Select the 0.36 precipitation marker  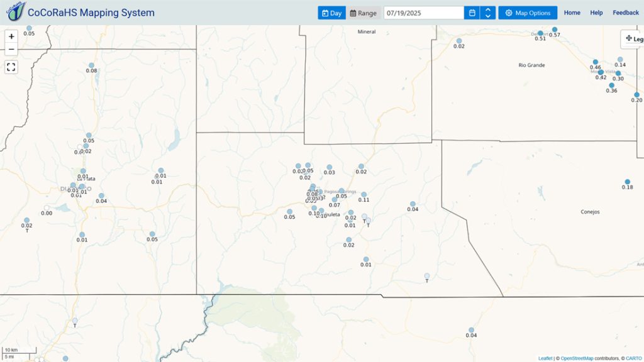(x=611, y=85)
